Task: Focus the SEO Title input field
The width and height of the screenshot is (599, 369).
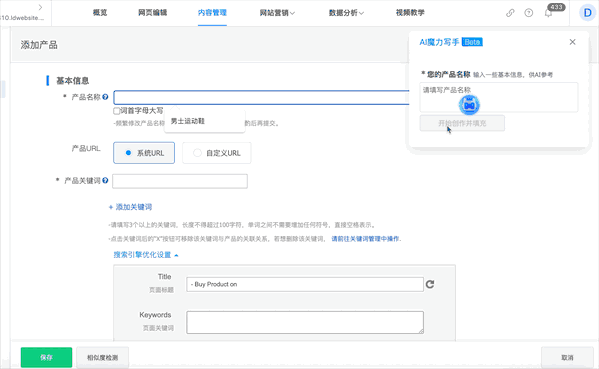Action: 305,284
